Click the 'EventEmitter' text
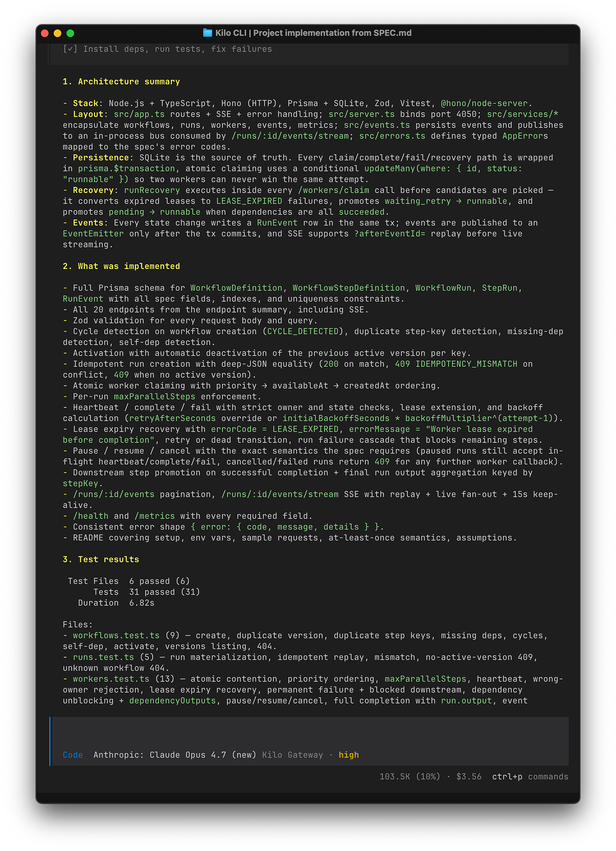This screenshot has width=616, height=851. click(93, 233)
